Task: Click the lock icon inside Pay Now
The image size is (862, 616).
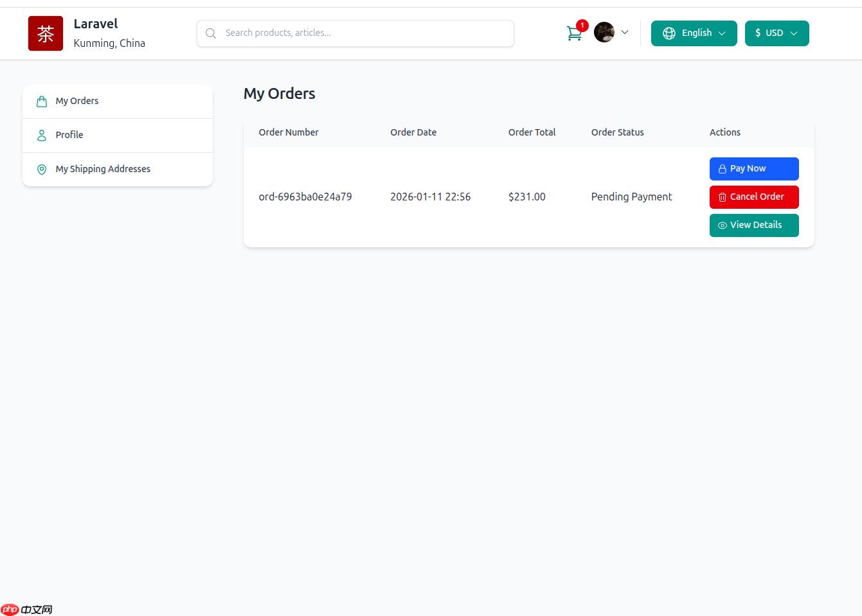Action: pos(721,168)
